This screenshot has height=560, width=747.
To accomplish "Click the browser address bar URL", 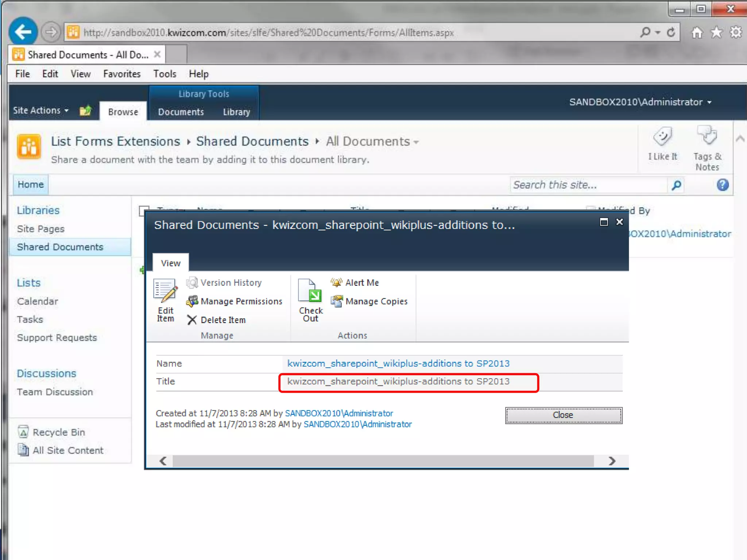I will tap(268, 33).
